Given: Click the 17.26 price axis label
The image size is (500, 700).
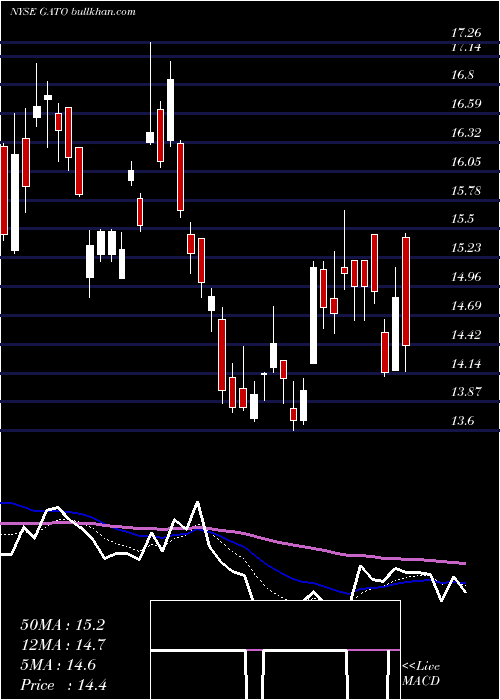Looking at the screenshot, I should [466, 33].
